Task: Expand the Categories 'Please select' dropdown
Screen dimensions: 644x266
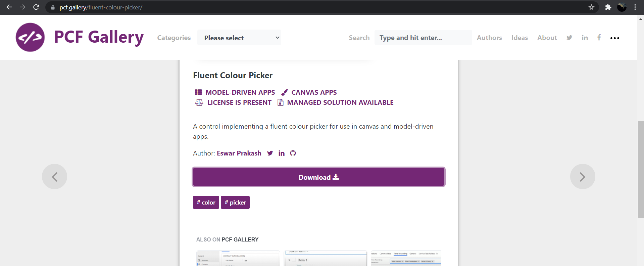Action: tap(239, 38)
